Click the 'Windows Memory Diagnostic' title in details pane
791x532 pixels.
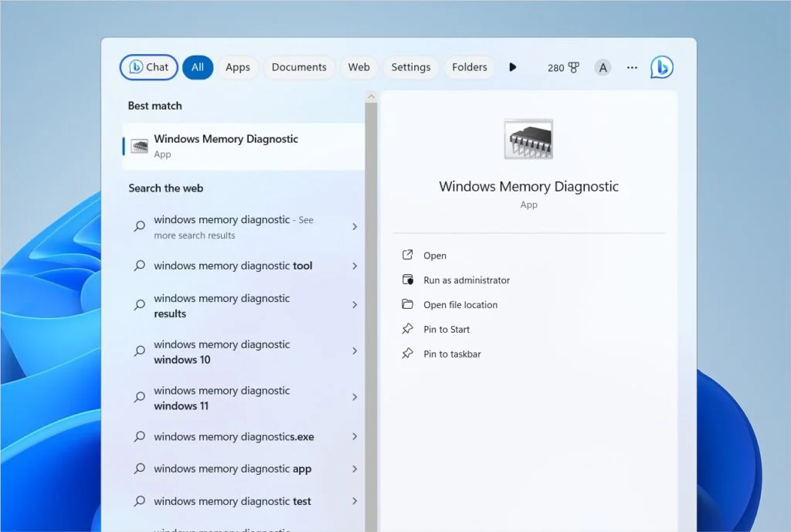(528, 187)
